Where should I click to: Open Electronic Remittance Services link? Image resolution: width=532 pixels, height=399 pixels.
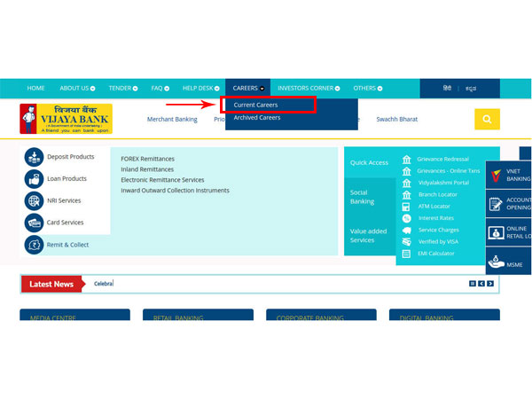pyautogui.click(x=162, y=180)
